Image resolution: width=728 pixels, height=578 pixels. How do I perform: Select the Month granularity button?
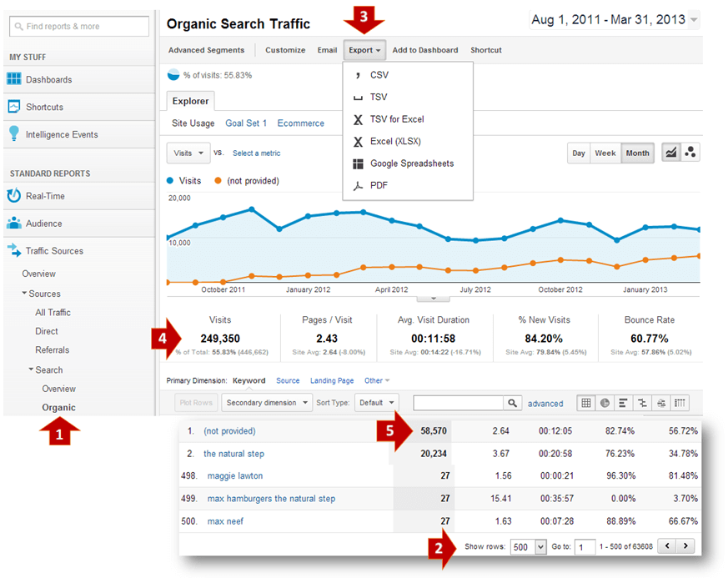pyautogui.click(x=637, y=153)
